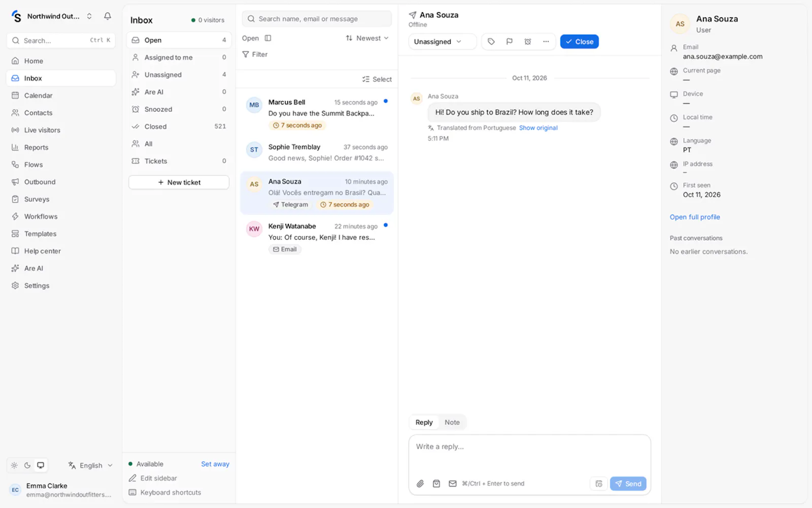
Task: Open the Unassigned assignee dropdown
Action: pyautogui.click(x=442, y=42)
